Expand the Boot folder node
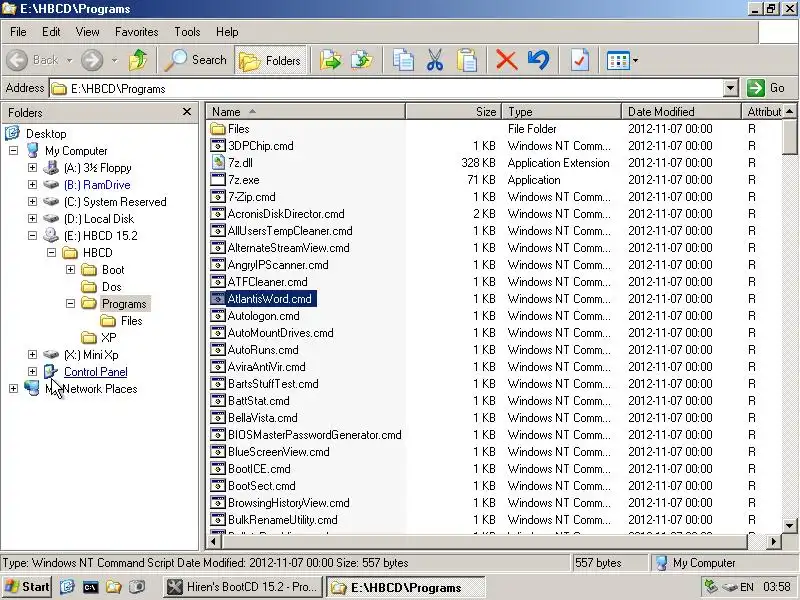800x600 pixels. (70, 269)
